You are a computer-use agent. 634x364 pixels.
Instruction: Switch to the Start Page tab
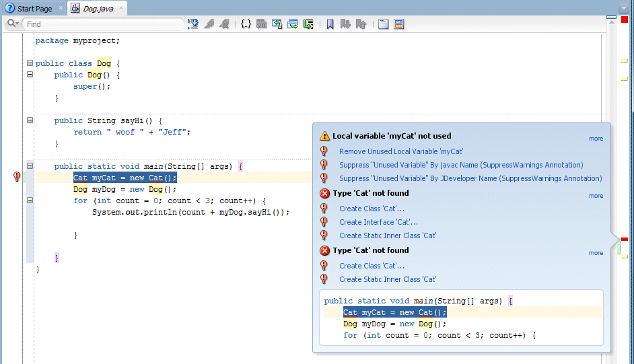[x=34, y=9]
